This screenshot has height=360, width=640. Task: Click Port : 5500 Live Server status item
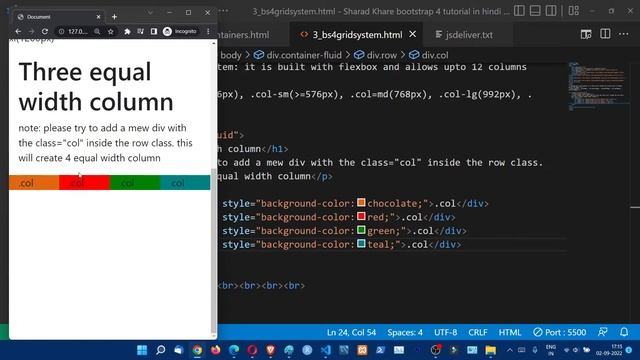[559, 332]
